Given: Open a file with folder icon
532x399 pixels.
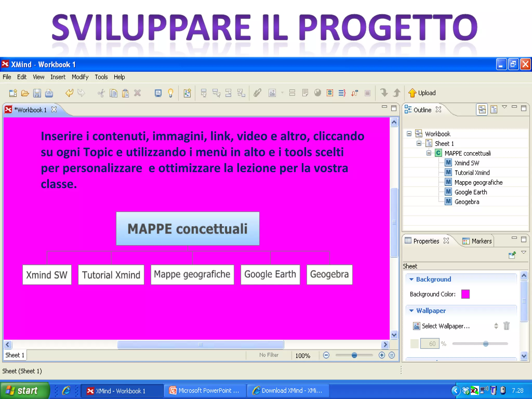Looking at the screenshot, I should 25,93.
